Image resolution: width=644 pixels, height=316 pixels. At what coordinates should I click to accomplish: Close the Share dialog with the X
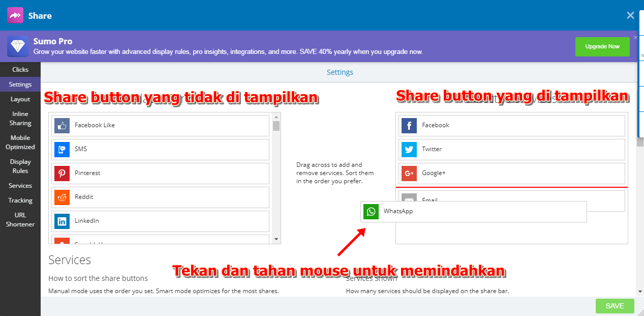[x=630, y=15]
